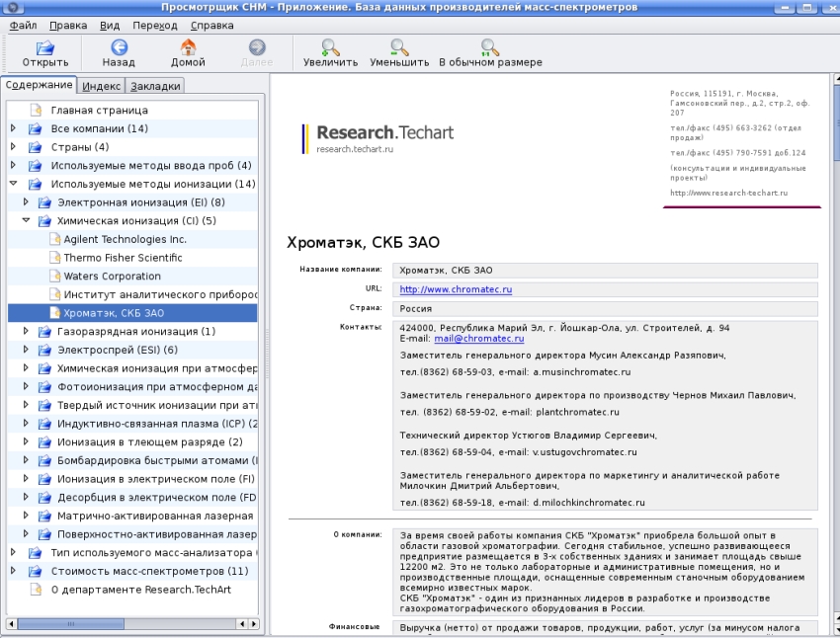Click folder icon of Ионизация в тлеющем разряде
Viewport: 840px width, 638px height.
[45, 442]
